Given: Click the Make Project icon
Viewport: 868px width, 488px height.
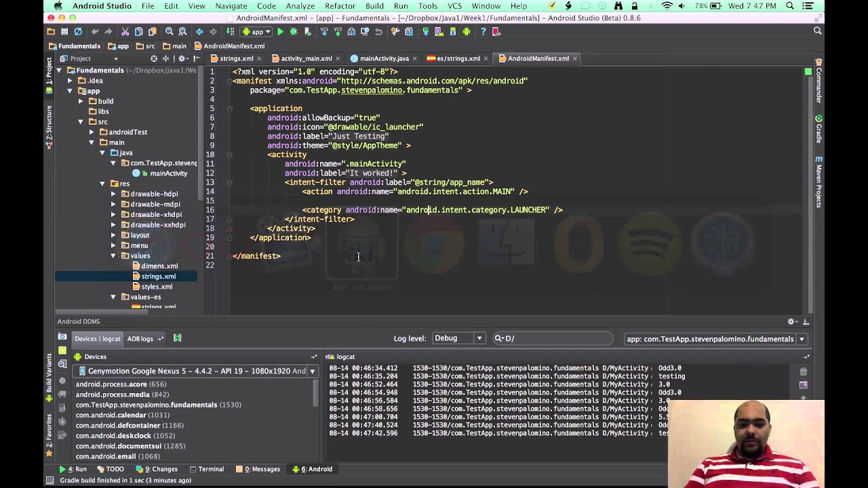Looking at the screenshot, I should coord(231,32).
